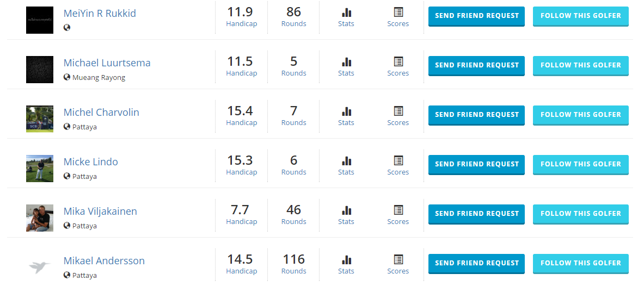Click Mika Viljakainen's profile photo thumbnail
This screenshot has width=644, height=286.
click(40, 218)
